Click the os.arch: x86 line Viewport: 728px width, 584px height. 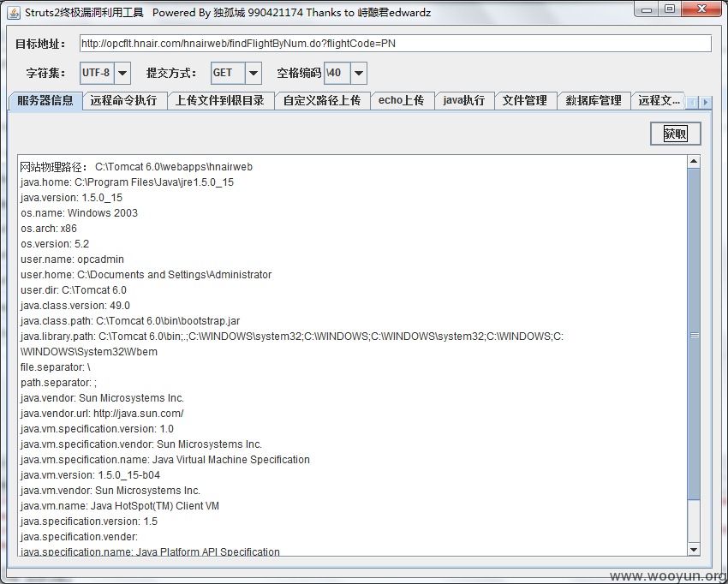point(48,229)
